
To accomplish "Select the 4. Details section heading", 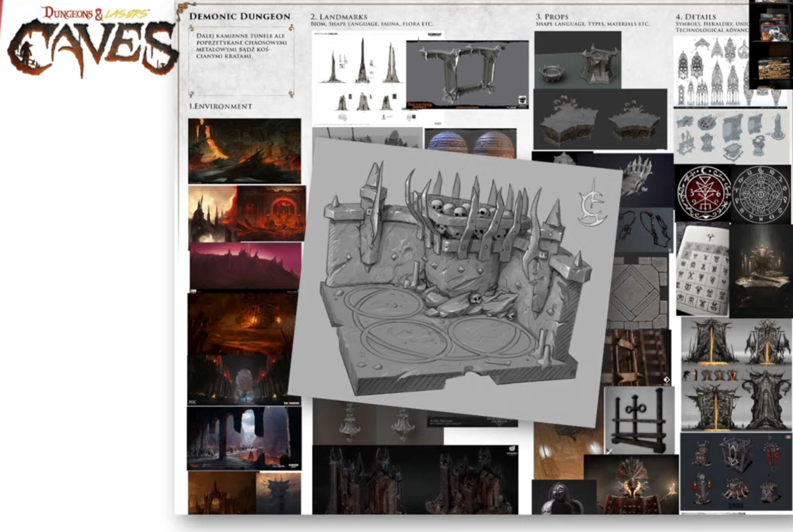I will pos(695,17).
